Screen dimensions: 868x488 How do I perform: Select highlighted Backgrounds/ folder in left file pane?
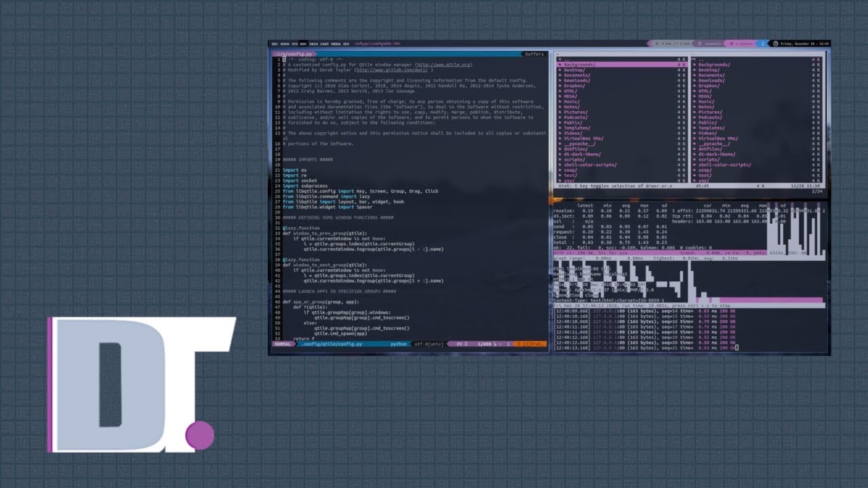point(622,64)
